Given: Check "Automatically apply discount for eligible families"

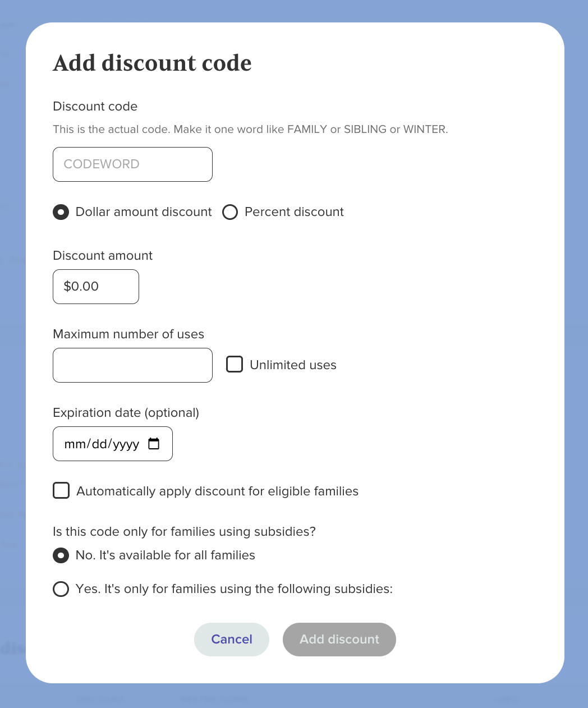Looking at the screenshot, I should click(x=61, y=490).
